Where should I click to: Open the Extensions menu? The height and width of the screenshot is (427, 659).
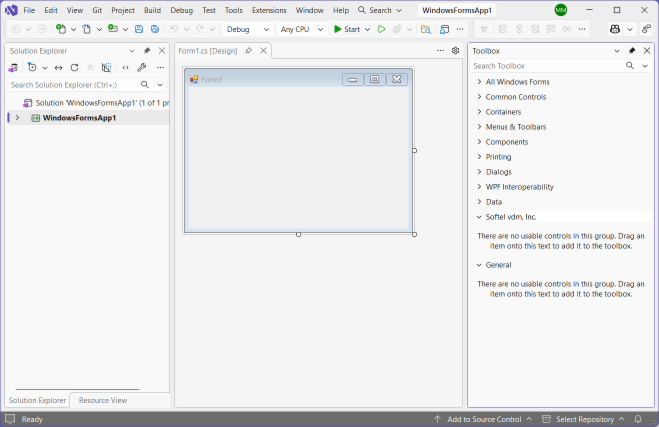269,10
